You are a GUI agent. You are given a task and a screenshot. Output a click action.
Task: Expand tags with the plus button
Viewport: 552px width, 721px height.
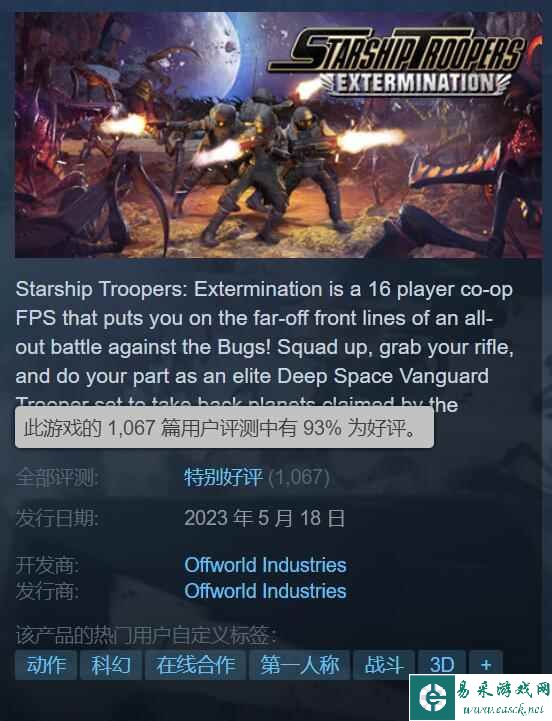point(486,665)
